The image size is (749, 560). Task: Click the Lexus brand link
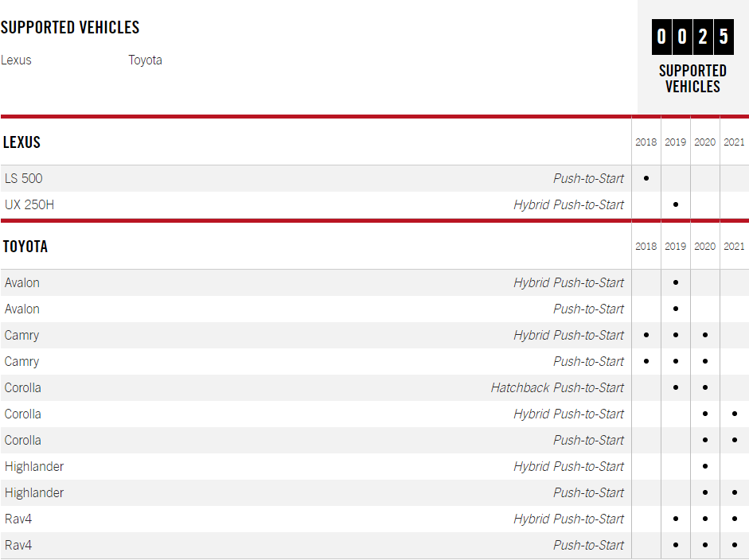[16, 60]
